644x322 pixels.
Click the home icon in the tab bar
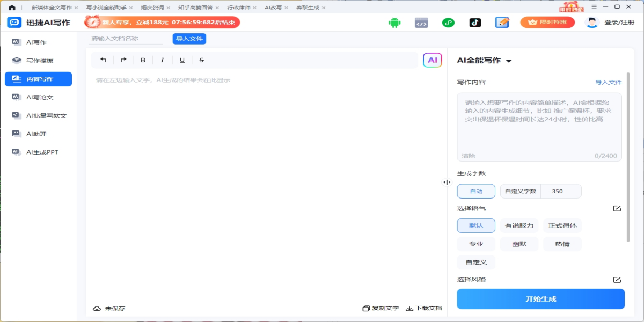[12, 8]
